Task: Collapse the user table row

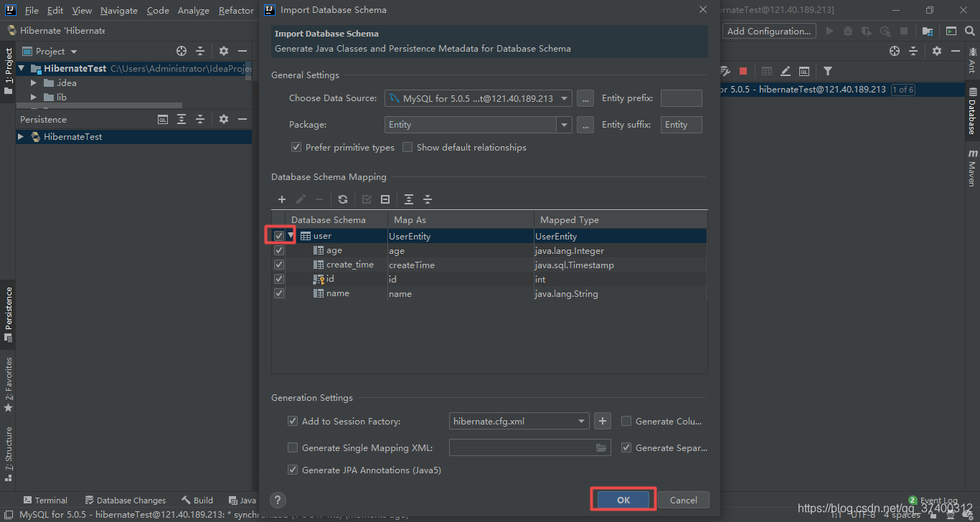Action: (x=291, y=236)
